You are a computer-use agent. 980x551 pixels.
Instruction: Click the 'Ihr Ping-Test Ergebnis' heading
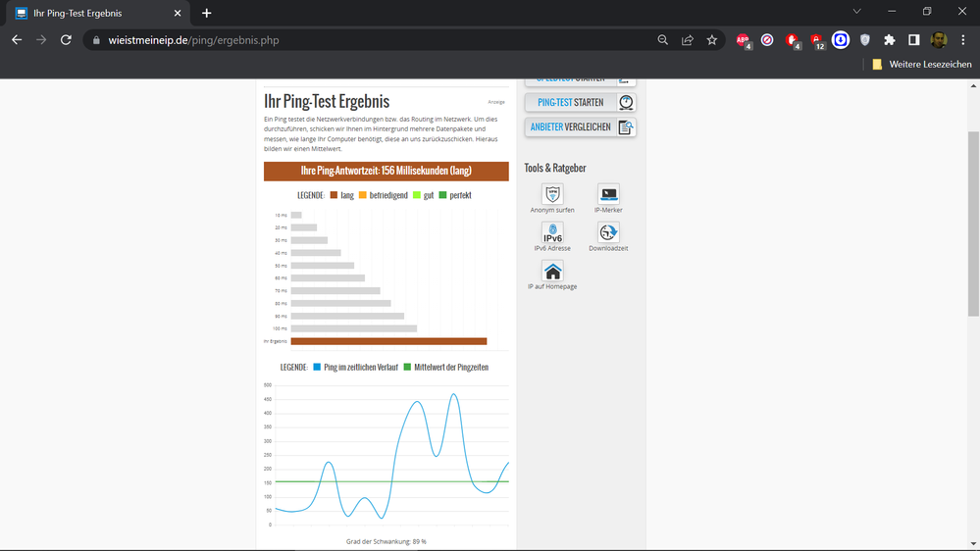[x=327, y=101]
